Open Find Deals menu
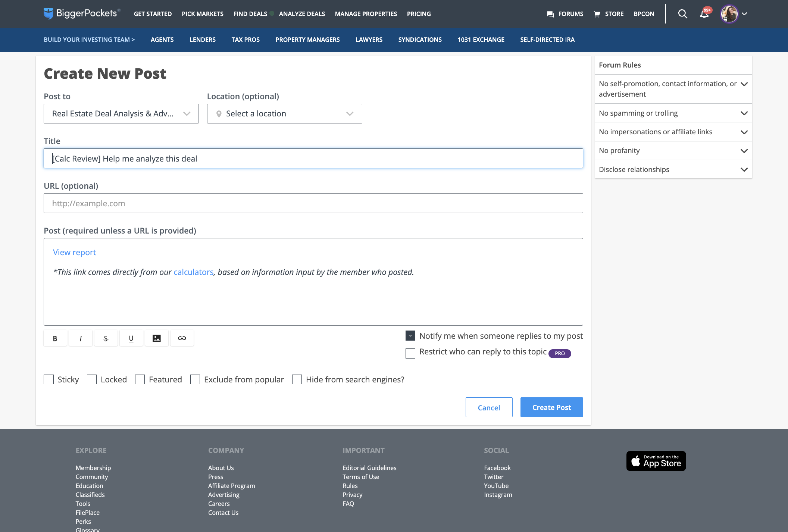The image size is (788, 532). [250, 14]
